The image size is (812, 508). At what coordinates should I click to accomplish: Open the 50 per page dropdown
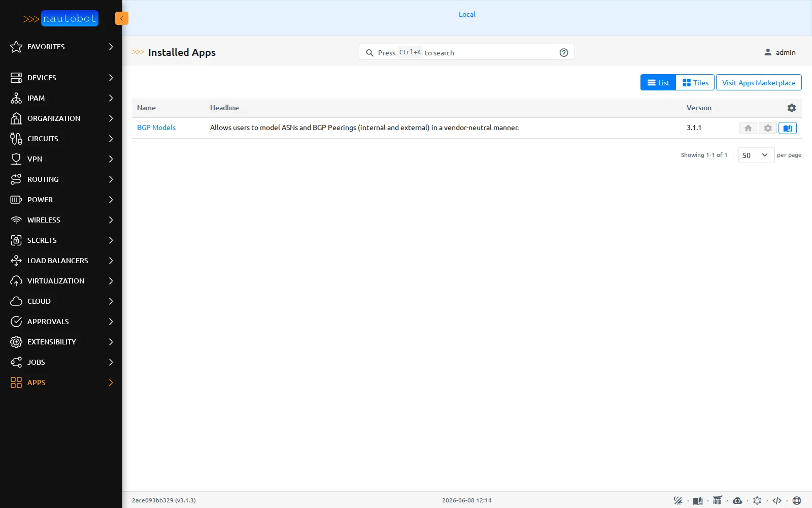(756, 155)
